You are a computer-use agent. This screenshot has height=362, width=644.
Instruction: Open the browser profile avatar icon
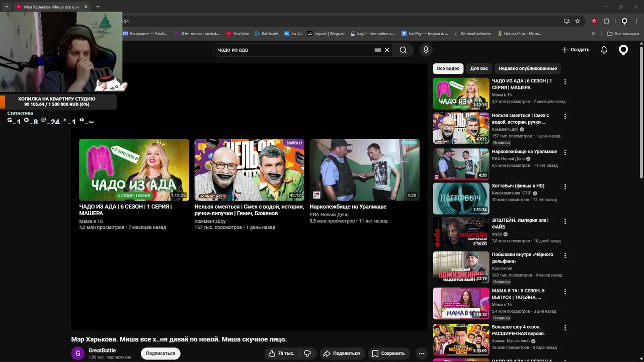(624, 21)
